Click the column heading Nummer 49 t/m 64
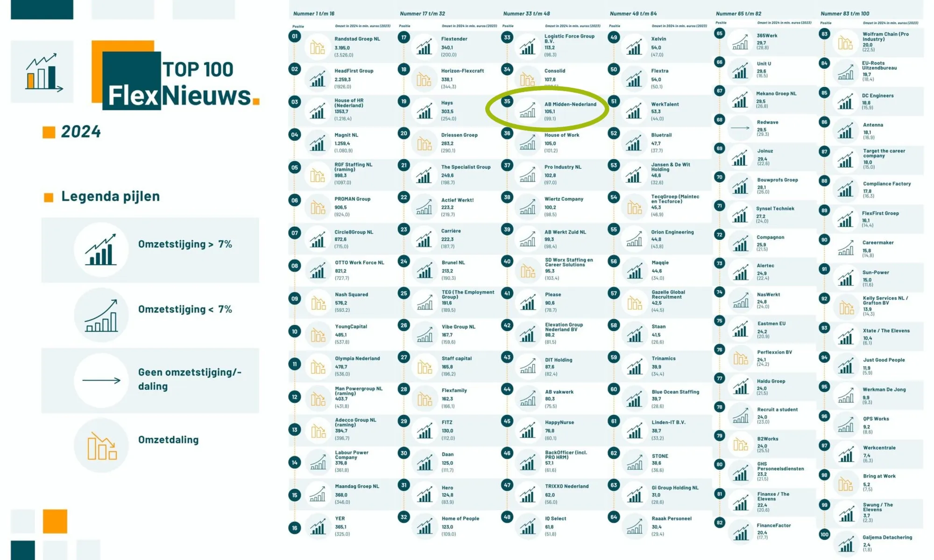This screenshot has height=560, width=934. click(633, 14)
